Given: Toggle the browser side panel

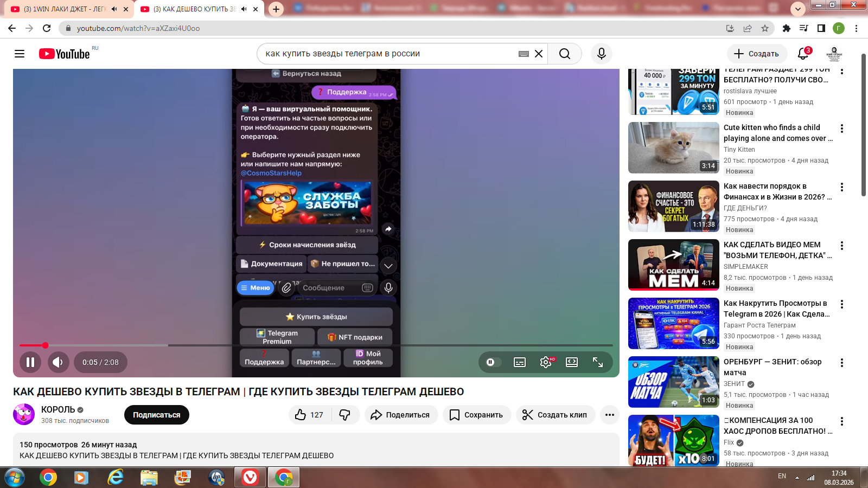Looking at the screenshot, I should (821, 28).
